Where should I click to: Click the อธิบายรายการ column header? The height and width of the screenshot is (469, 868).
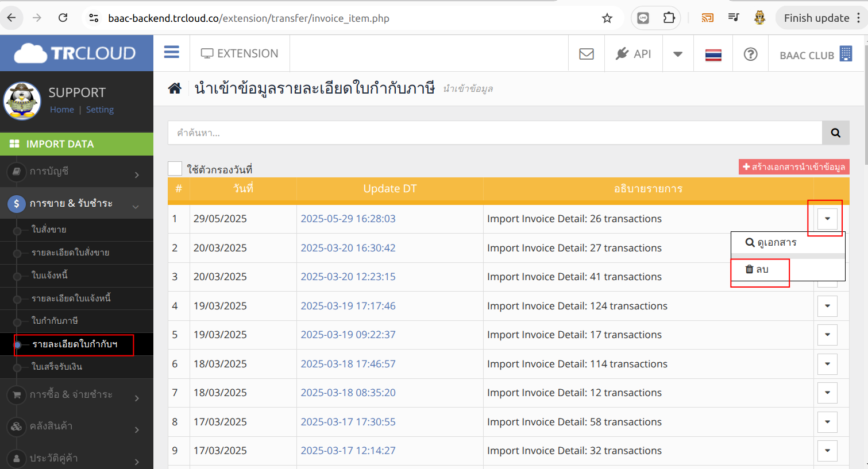[x=649, y=189]
